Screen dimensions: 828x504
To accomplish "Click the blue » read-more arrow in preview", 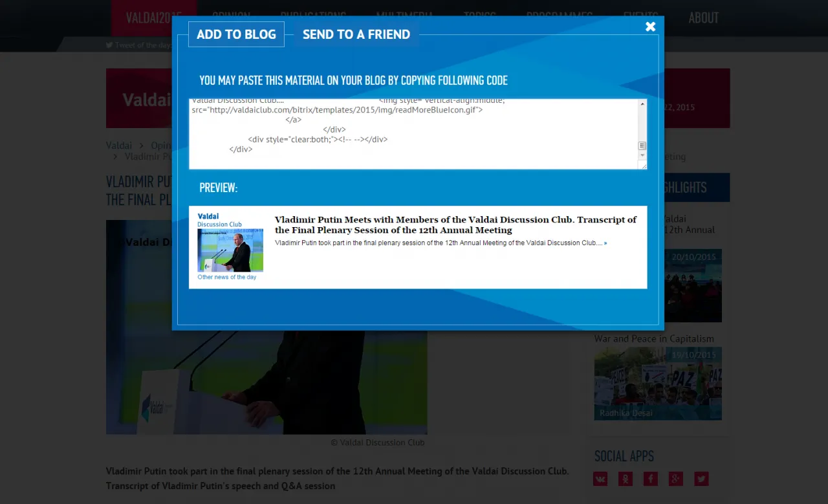I will click(x=605, y=243).
